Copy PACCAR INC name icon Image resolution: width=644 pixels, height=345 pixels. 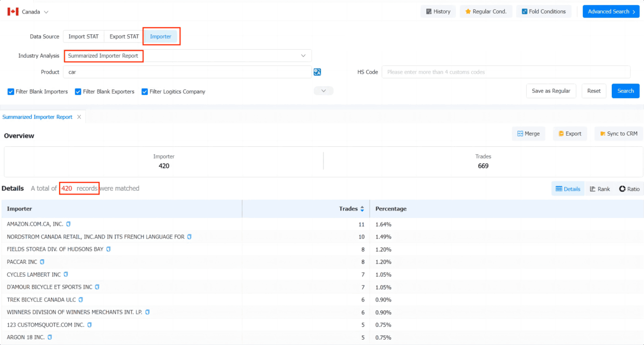(x=42, y=262)
